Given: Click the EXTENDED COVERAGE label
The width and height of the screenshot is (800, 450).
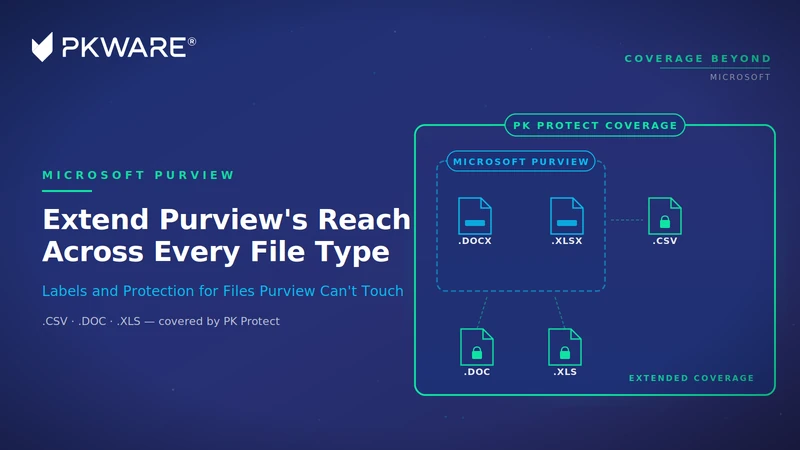Looking at the screenshot, I should 691,378.
